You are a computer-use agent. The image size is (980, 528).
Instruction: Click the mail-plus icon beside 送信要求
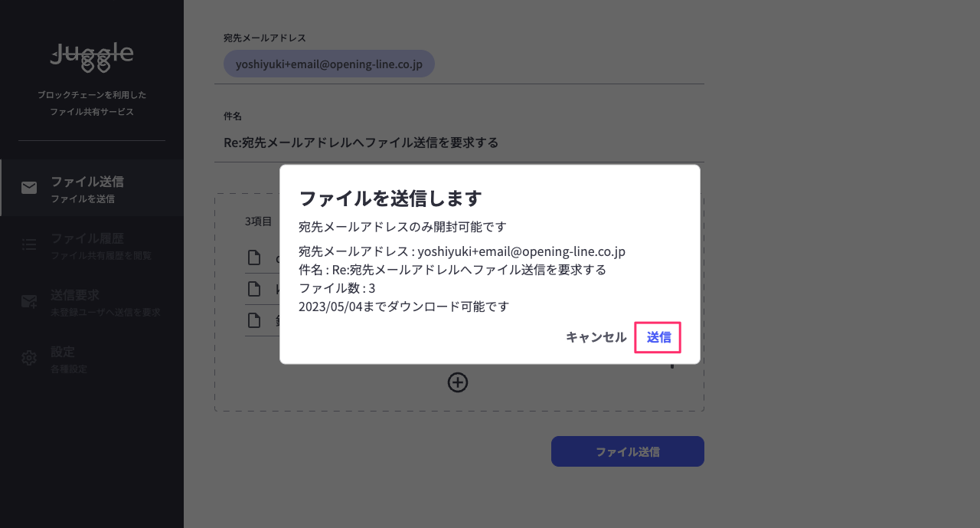click(x=29, y=301)
